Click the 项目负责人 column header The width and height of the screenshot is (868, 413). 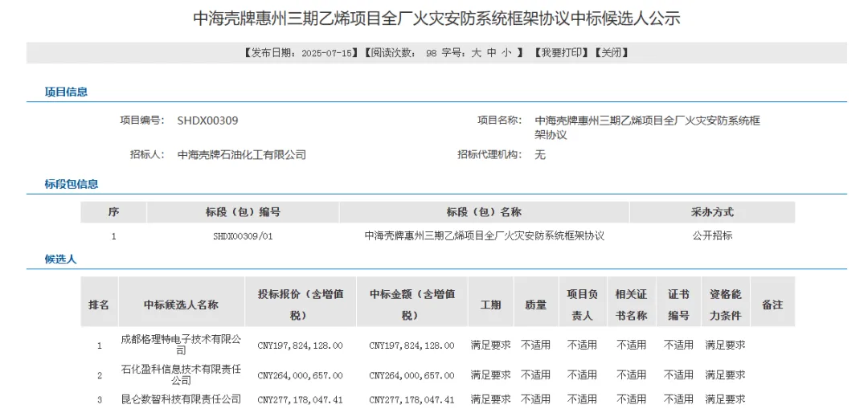[x=583, y=305]
